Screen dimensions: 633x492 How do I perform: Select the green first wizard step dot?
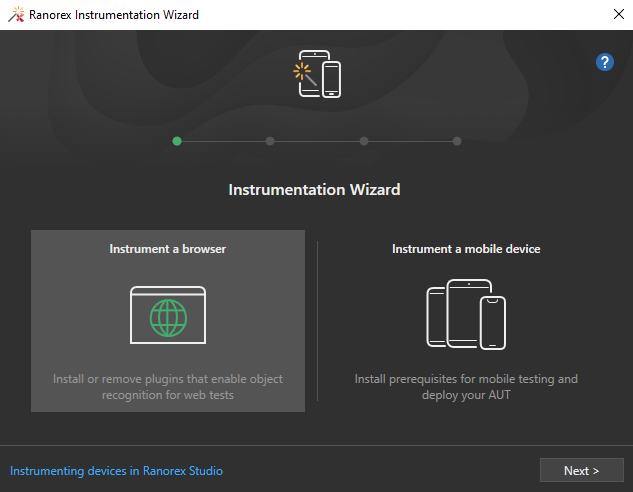click(x=177, y=141)
